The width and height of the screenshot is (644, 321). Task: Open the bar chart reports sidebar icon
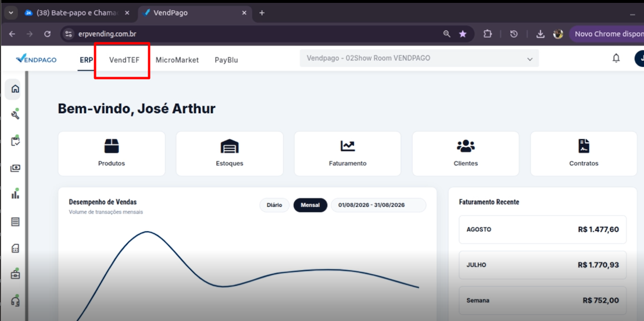coord(15,194)
